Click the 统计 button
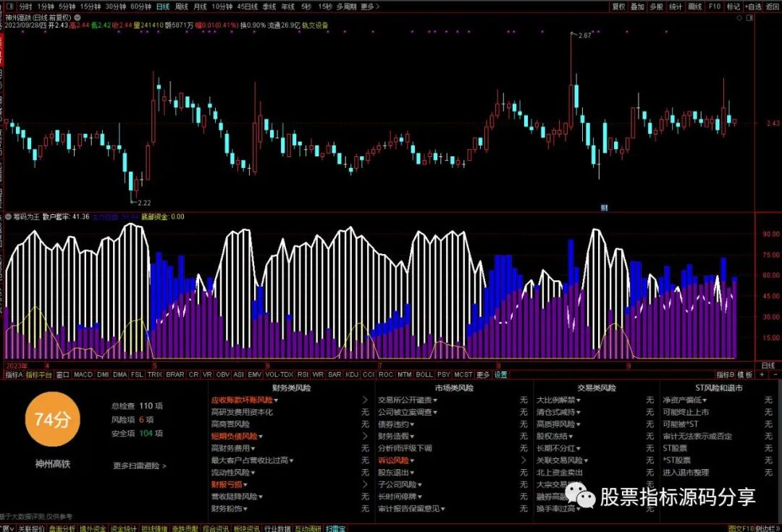The image size is (782, 532). click(676, 7)
